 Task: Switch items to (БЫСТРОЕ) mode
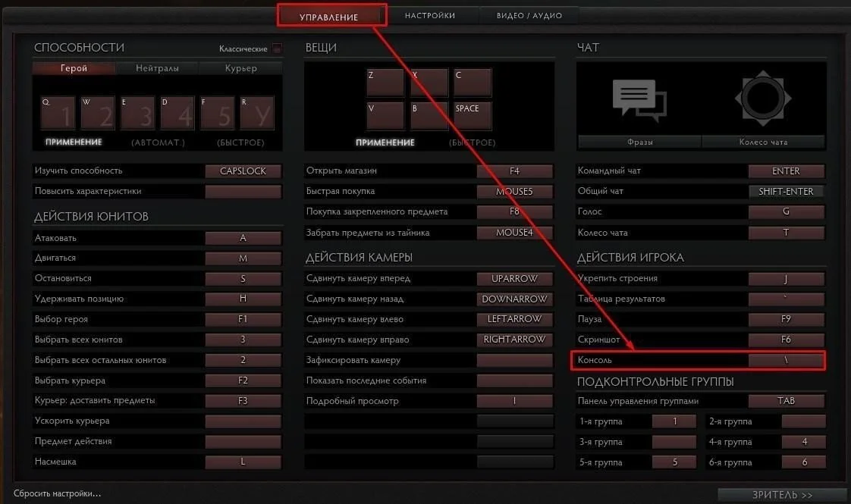473,142
